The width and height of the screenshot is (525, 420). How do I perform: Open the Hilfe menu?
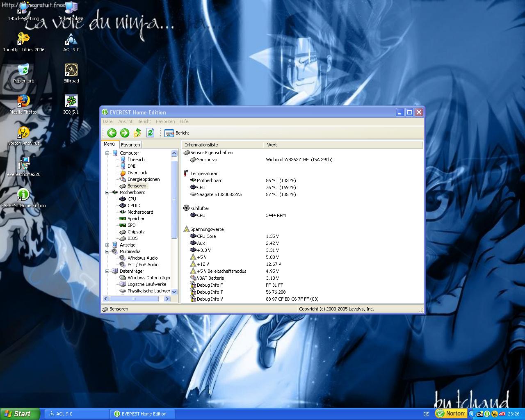coord(184,121)
